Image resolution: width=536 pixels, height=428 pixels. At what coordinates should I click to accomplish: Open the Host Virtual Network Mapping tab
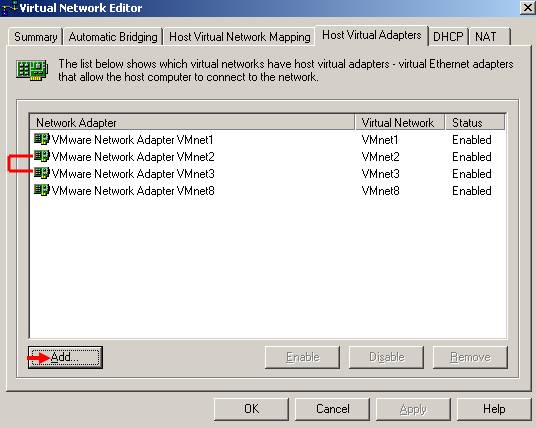[x=239, y=37]
